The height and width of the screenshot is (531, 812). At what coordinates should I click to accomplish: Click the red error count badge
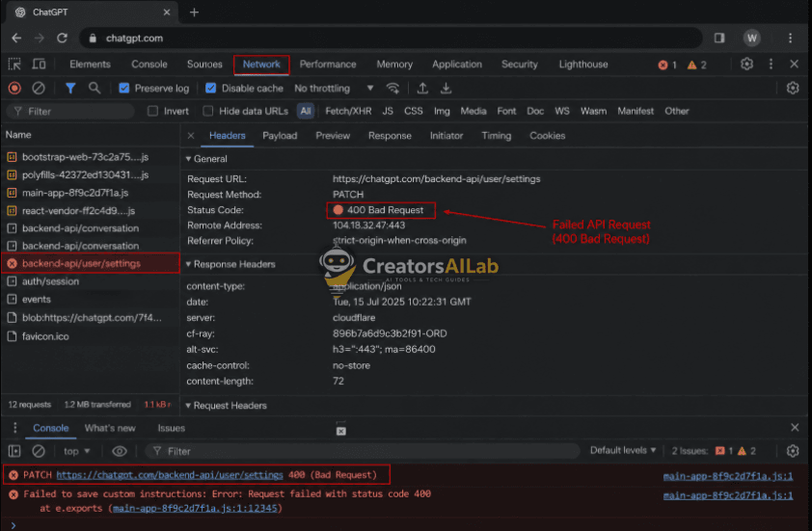coord(667,65)
